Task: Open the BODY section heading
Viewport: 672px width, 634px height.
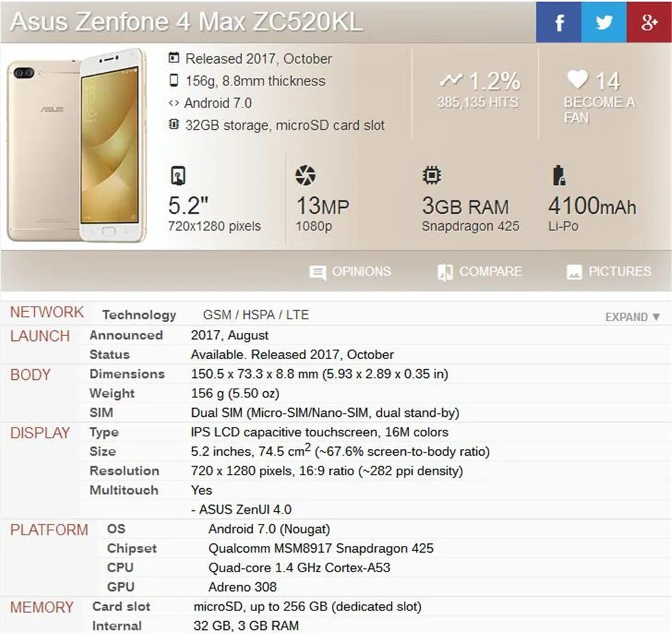Action: coord(30,374)
